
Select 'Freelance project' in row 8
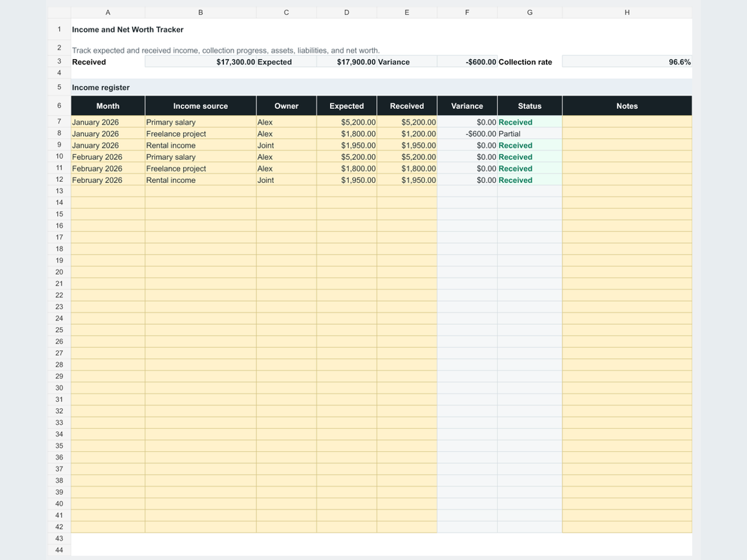[200, 134]
